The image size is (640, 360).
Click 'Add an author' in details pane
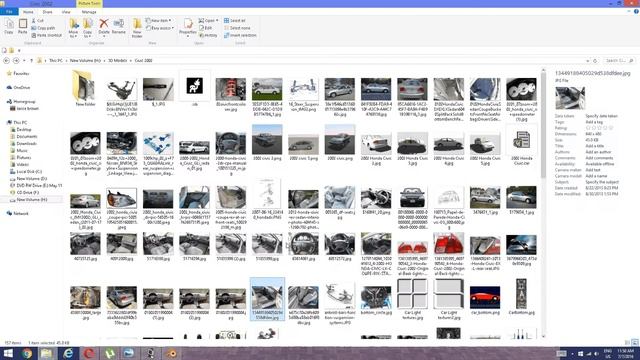pos(598,152)
